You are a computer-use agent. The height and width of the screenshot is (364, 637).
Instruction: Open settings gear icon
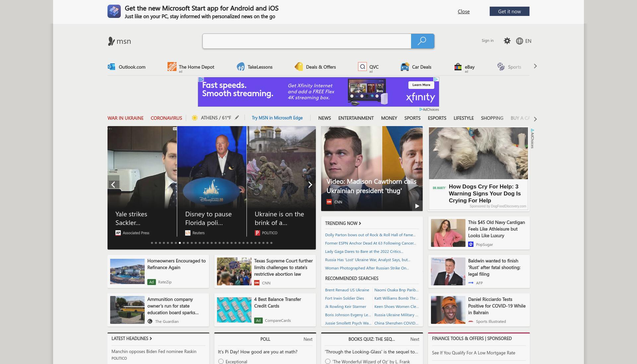507,41
